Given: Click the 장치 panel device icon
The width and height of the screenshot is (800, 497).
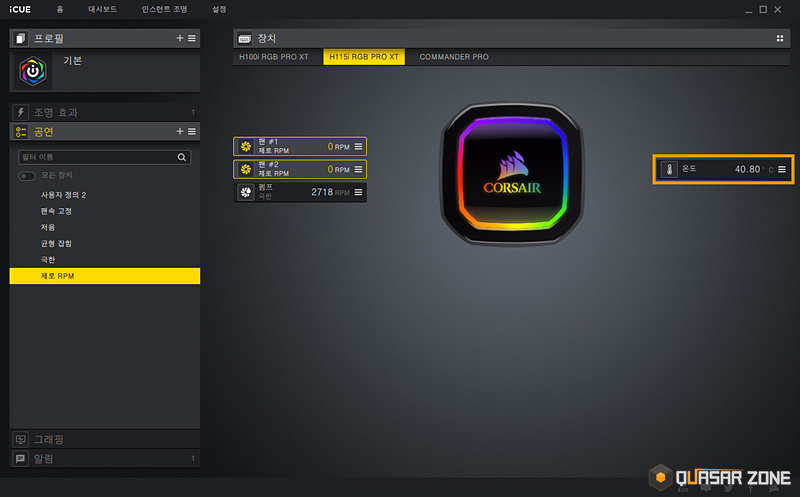Looking at the screenshot, I should [x=244, y=38].
